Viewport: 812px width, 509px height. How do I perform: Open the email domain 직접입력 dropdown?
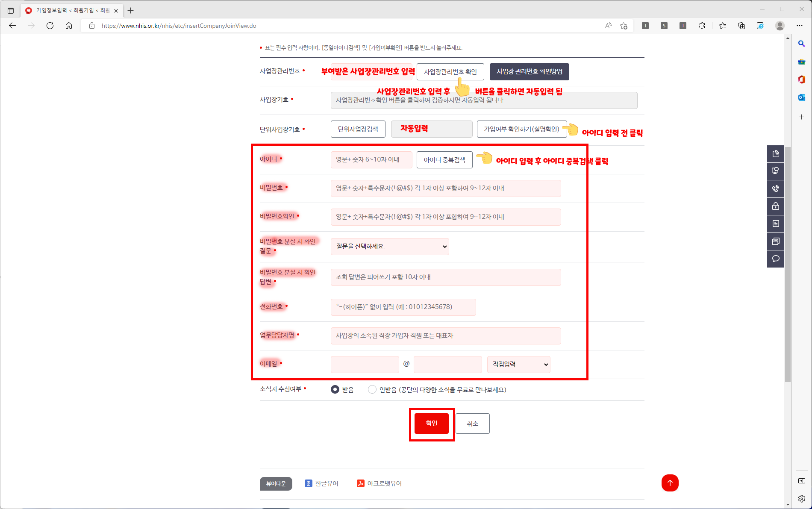point(519,365)
